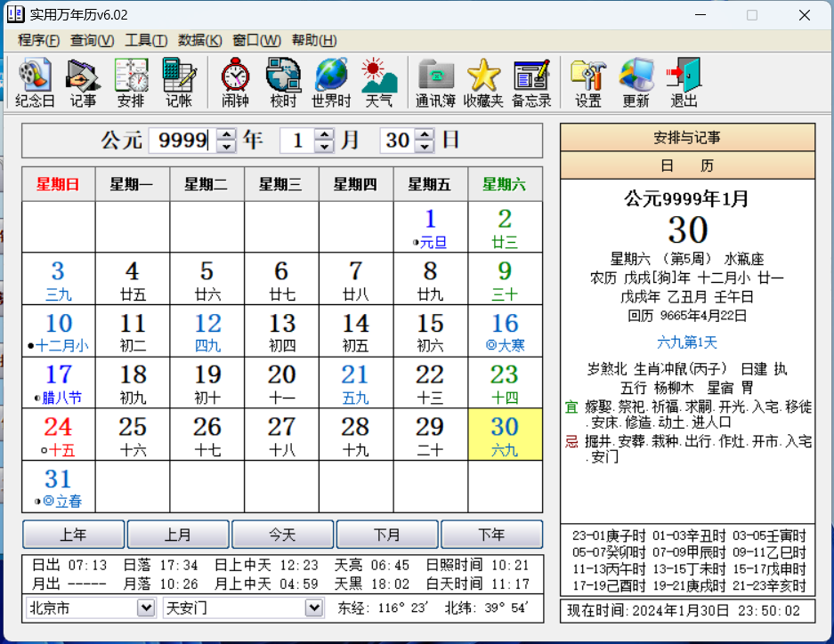This screenshot has height=644, width=834.
Task: Open the 帮助(H) menu
Action: [x=314, y=40]
